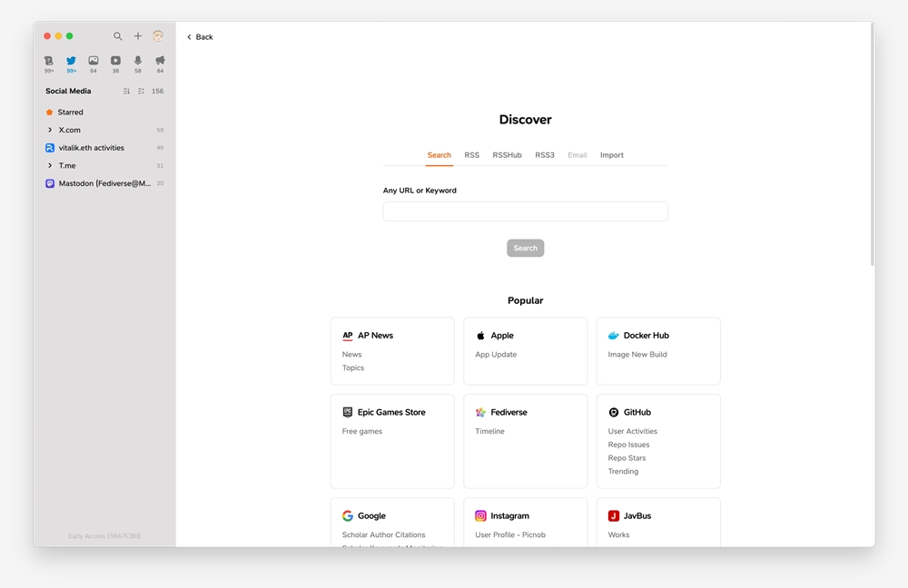Click the GitHub octocat logo
Viewport: 908px width, 588px height.
[613, 412]
